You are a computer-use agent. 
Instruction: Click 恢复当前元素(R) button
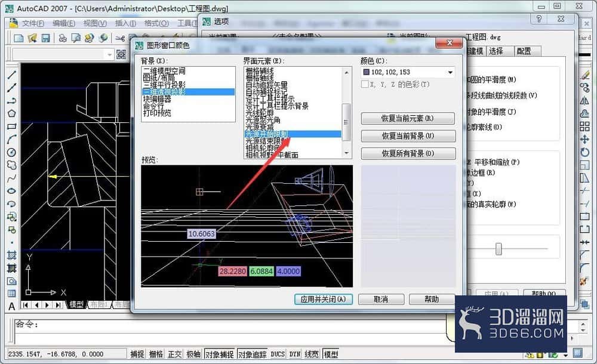pyautogui.click(x=408, y=118)
